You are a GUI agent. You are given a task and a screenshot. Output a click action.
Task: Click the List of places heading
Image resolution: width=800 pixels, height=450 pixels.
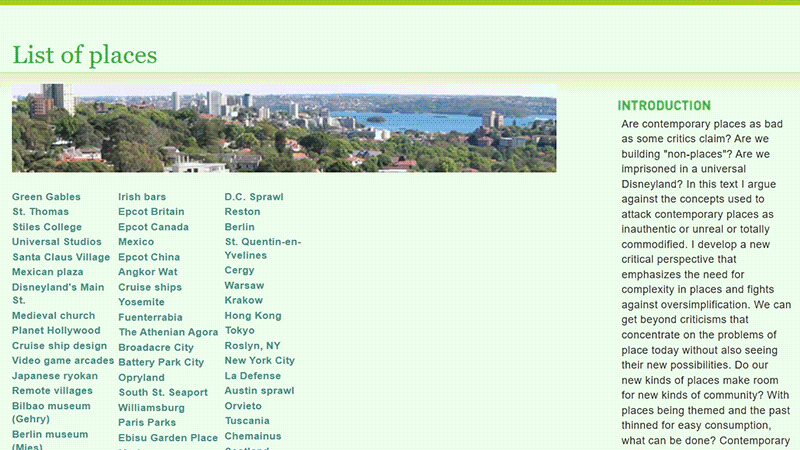click(x=85, y=54)
